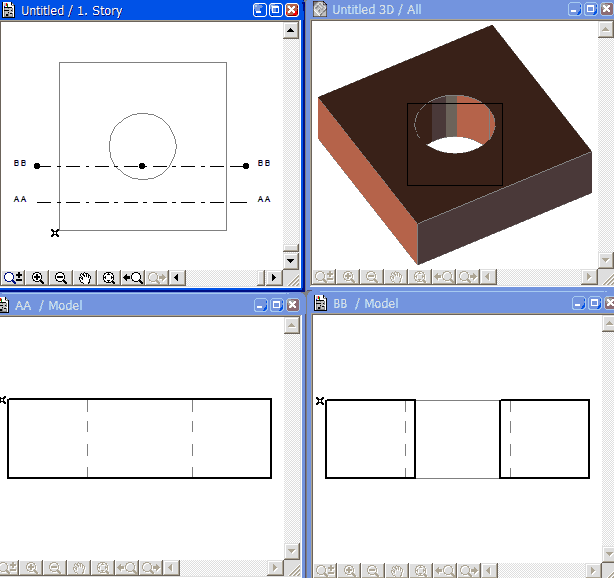Zoom in on the 3D window view

click(x=349, y=277)
